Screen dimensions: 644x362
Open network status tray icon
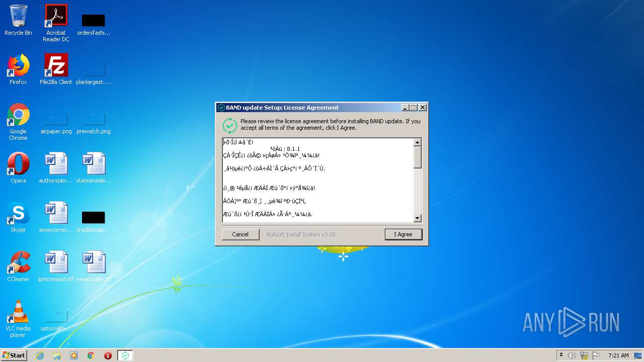pos(584,355)
